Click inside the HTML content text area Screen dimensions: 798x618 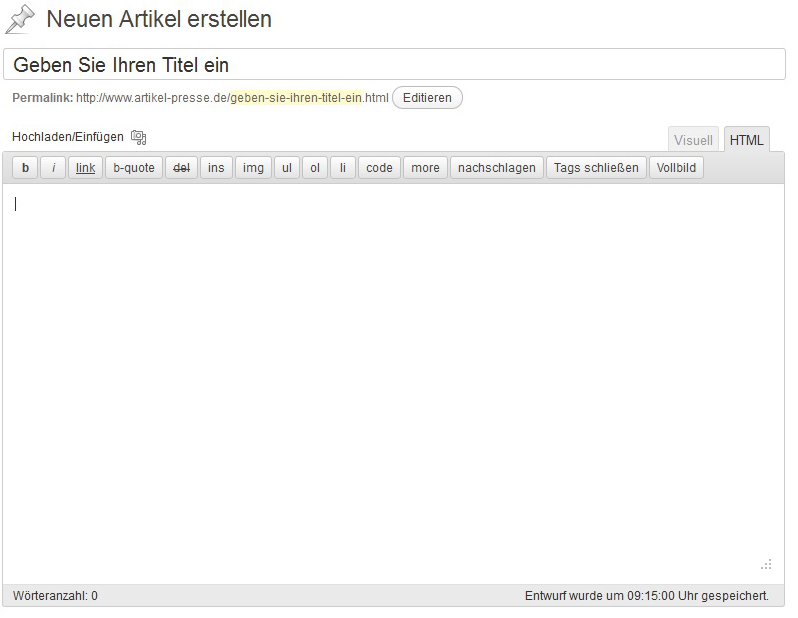(x=393, y=384)
